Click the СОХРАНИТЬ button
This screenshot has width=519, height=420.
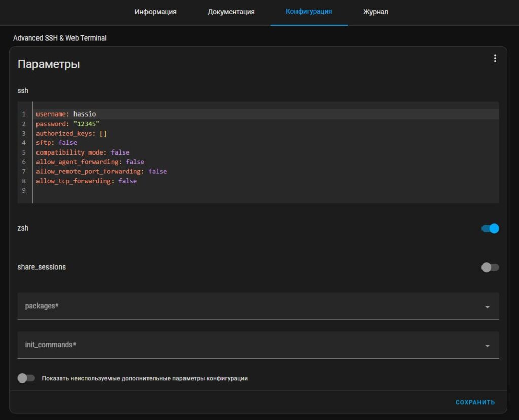(x=475, y=402)
